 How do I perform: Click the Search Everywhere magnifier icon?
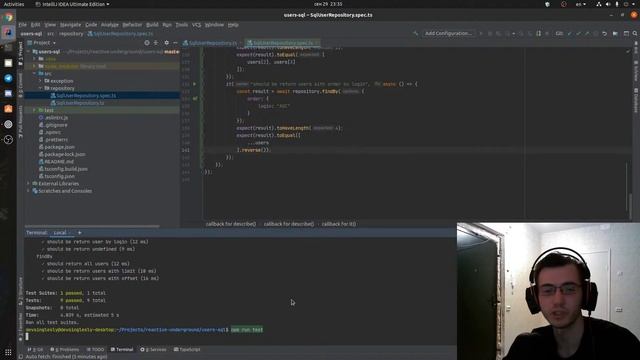tap(635, 33)
